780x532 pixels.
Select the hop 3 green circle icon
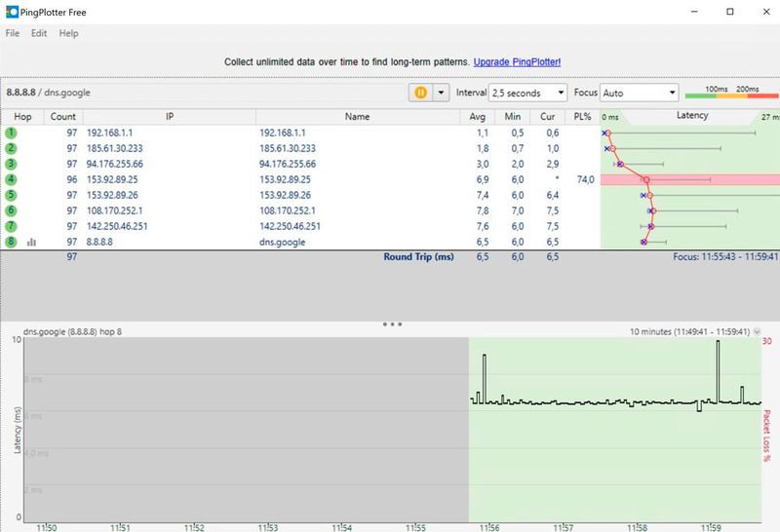[11, 164]
